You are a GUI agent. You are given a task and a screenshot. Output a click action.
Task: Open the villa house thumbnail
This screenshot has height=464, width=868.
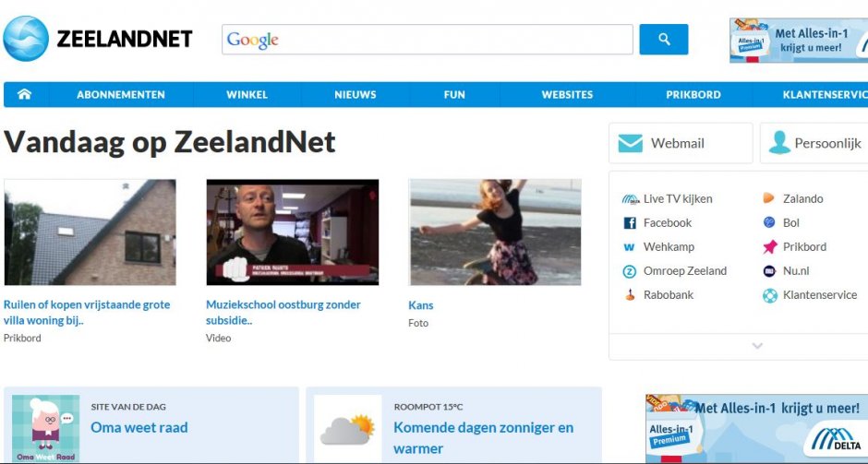click(90, 232)
